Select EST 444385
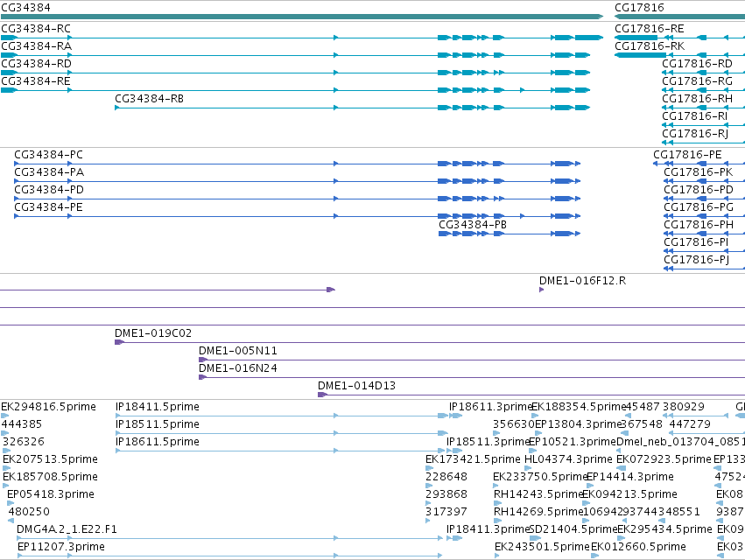Viewport: 745px width, 560px height. 21,424
